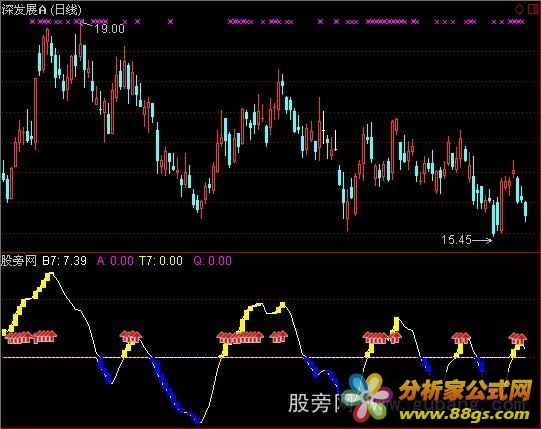Click the 股旁网 indicator name label
This screenshot has height=429, width=541.
[x=19, y=261]
